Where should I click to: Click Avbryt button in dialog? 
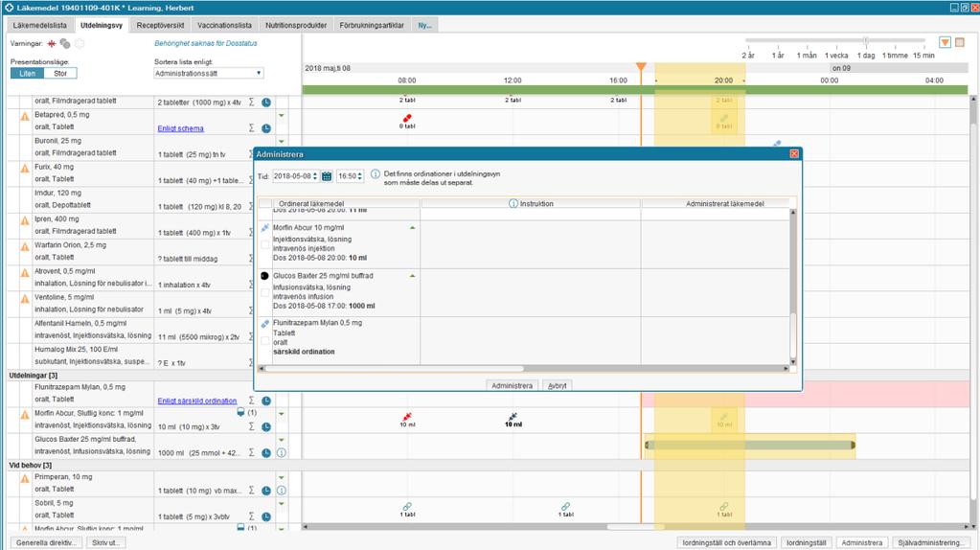coord(557,385)
